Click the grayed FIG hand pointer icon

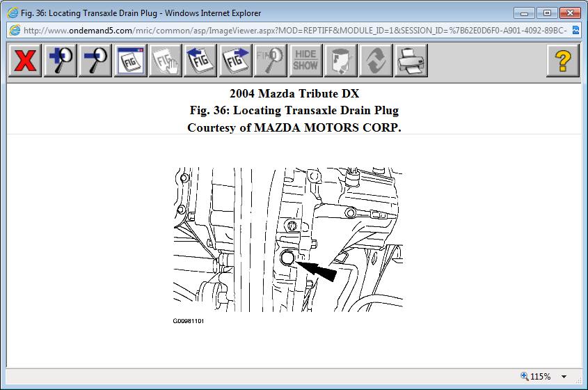tap(166, 61)
